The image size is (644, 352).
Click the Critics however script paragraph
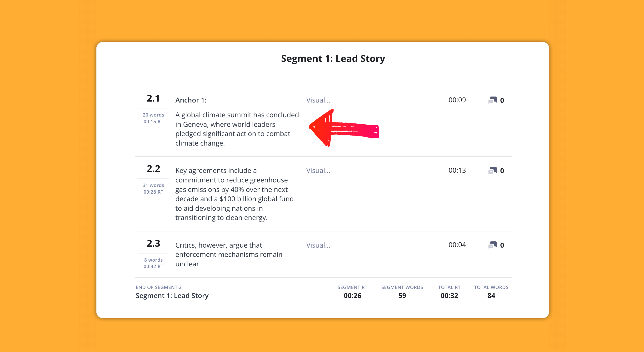[x=229, y=254]
